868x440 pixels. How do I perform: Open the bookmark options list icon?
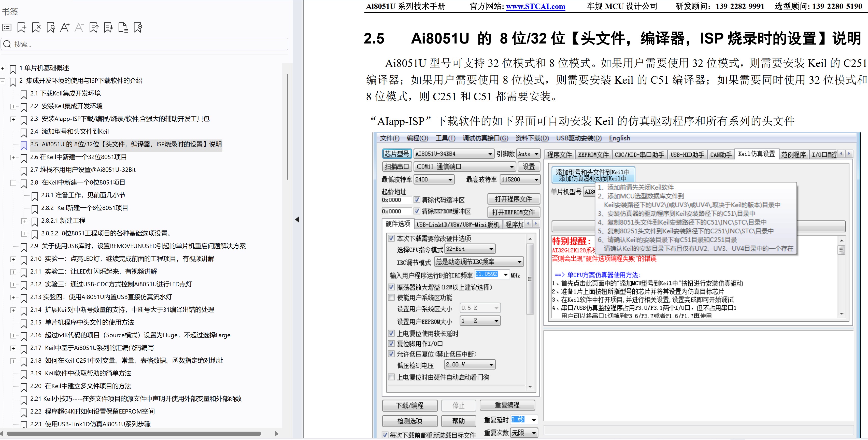click(7, 28)
